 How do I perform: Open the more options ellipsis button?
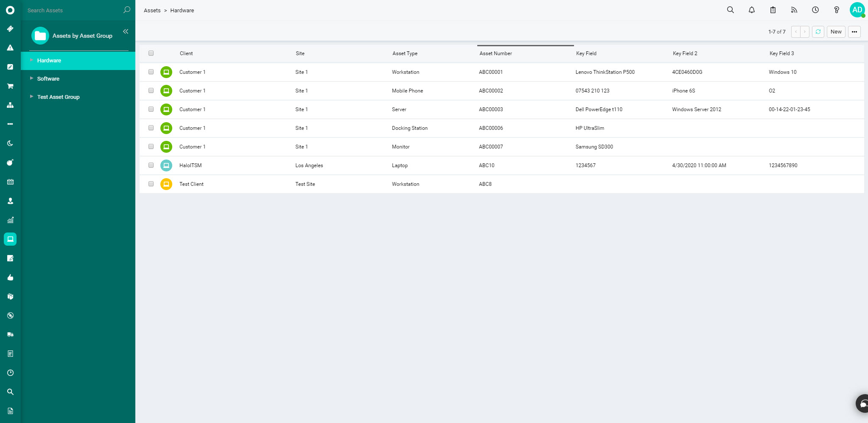[x=854, y=32]
